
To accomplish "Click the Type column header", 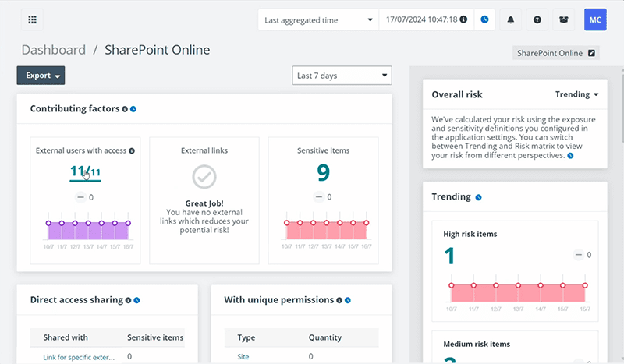I will click(246, 337).
